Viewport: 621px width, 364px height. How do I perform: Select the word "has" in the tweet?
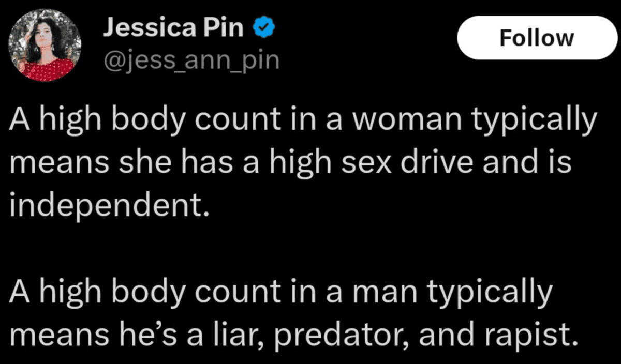point(203,163)
